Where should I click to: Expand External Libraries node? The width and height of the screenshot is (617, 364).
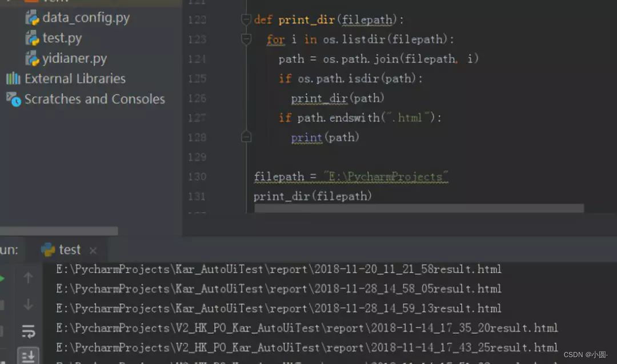pyautogui.click(x=75, y=79)
